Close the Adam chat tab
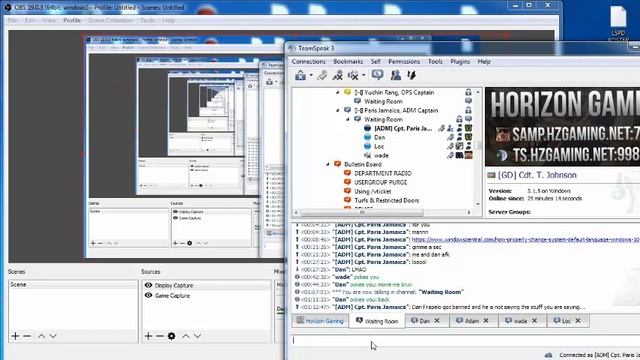This screenshot has height=360, width=640. pos(486,321)
